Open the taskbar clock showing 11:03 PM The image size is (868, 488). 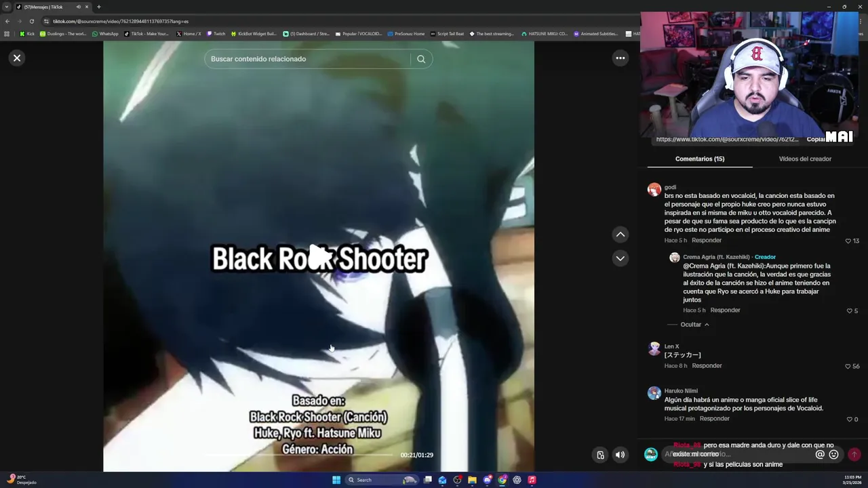tap(852, 480)
